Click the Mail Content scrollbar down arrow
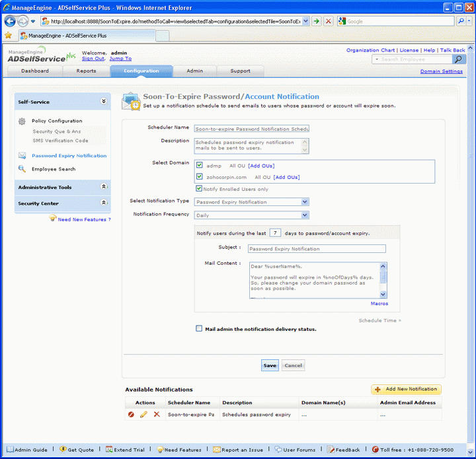 coord(383,294)
